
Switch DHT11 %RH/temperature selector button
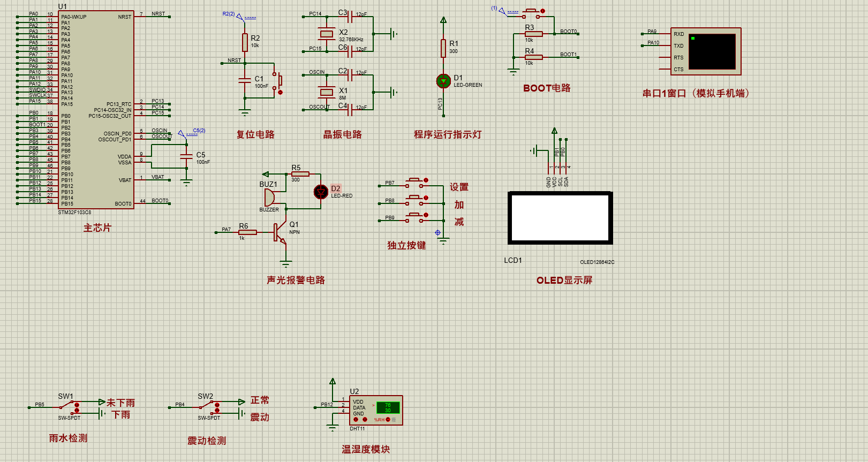388,420
